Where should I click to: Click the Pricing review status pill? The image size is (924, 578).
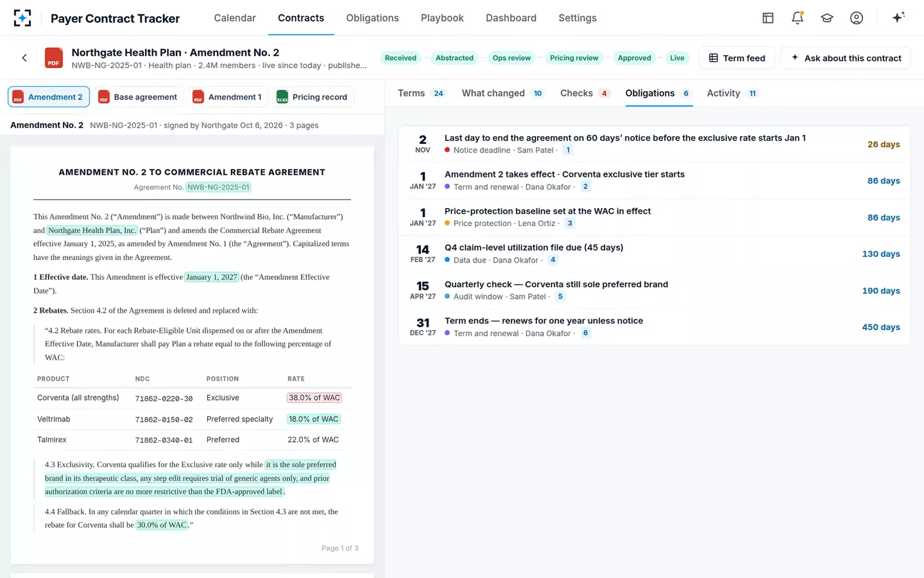pos(574,58)
